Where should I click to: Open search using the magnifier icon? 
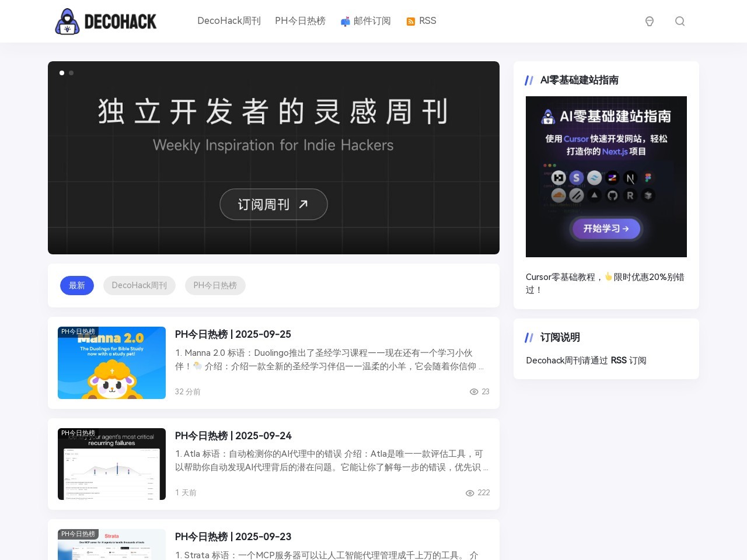click(x=679, y=22)
